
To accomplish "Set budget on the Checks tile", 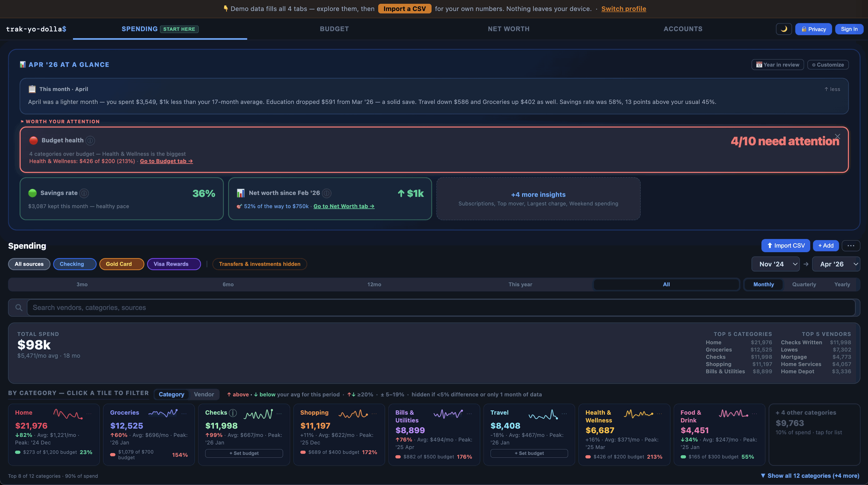I will click(x=244, y=453).
